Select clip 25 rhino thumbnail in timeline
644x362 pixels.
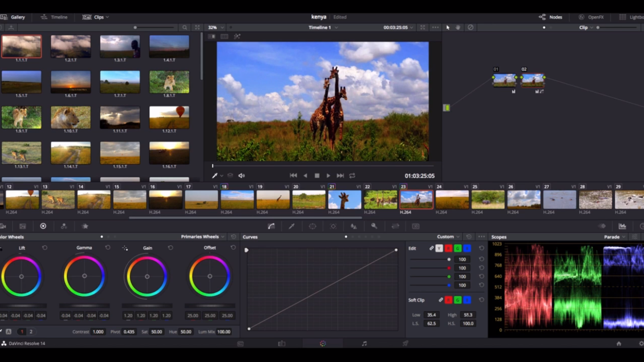pos(488,200)
